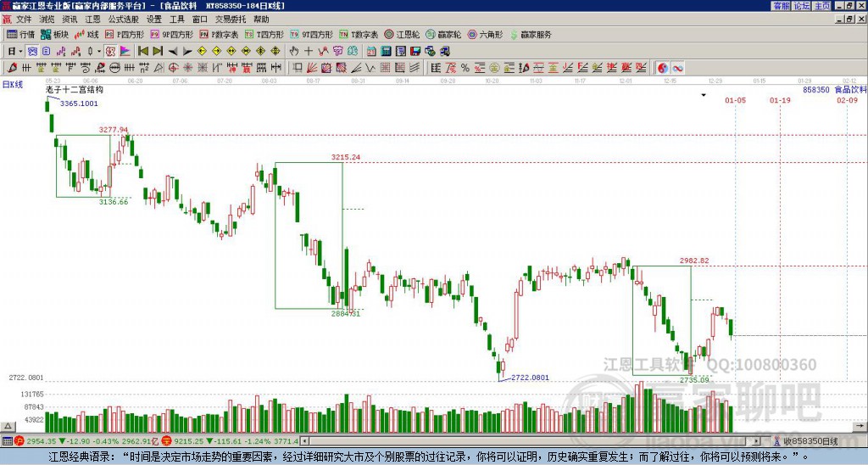Open the P数字表 tool

pyautogui.click(x=219, y=34)
